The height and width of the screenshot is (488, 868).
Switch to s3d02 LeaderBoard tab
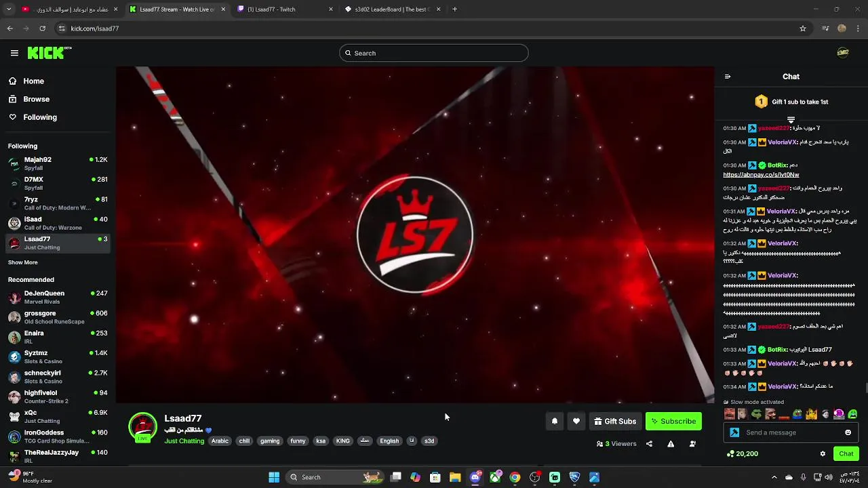point(392,9)
